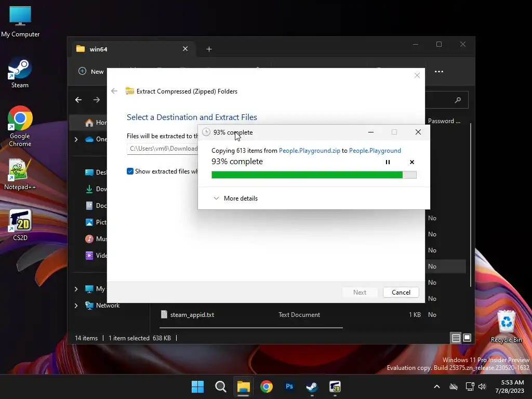Screen dimensions: 532x399
Task: Open taskbar Search
Action: [x=220, y=387]
